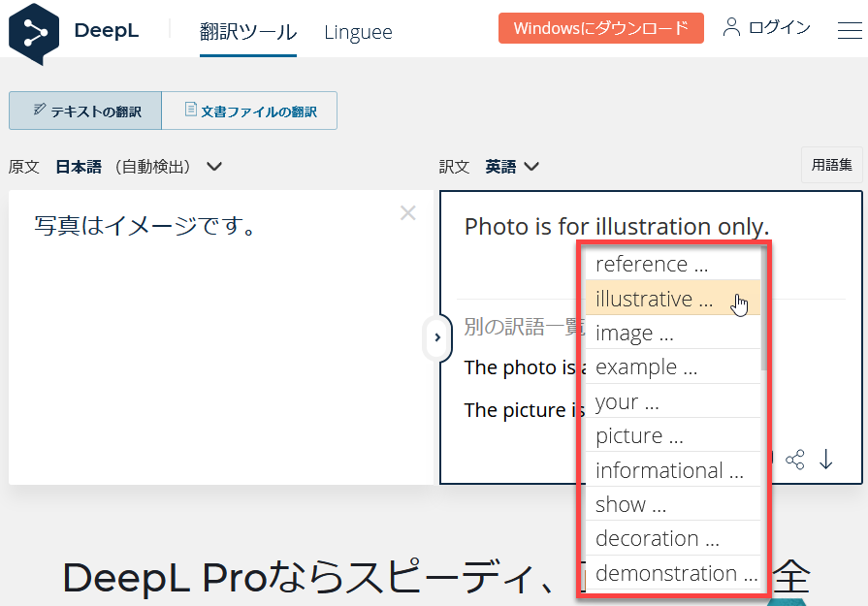This screenshot has height=606, width=868.
Task: Click the DeepL logo icon
Action: [34, 31]
